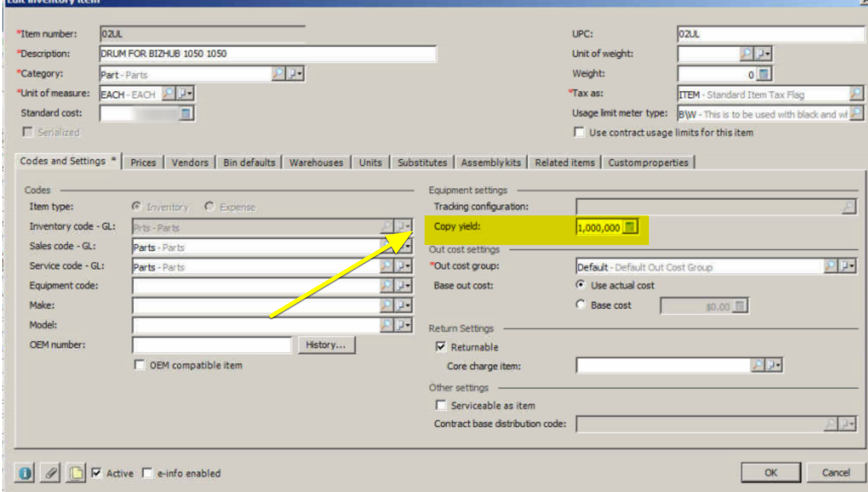
Task: Open the Assembly kits tab
Action: pyautogui.click(x=491, y=162)
